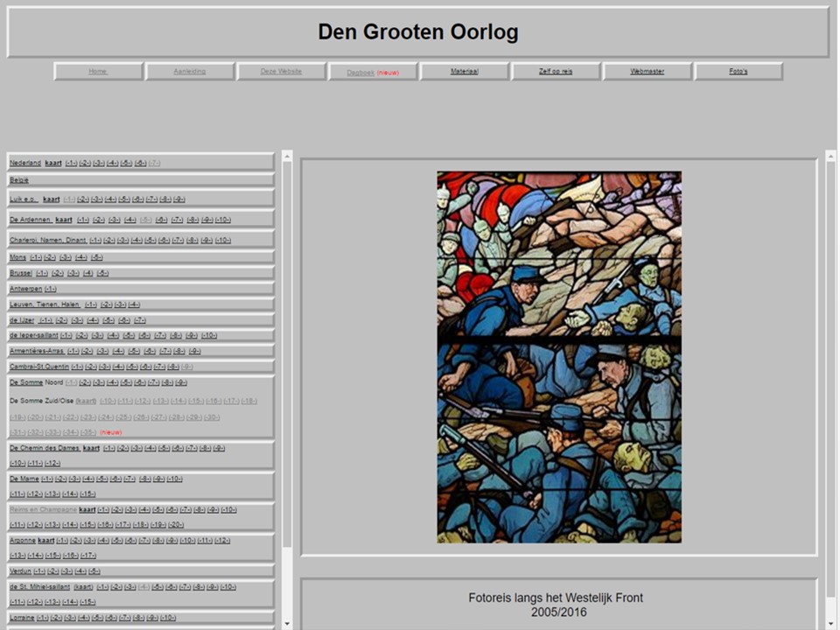Open the (kaart) link for de St. Mihiel-saillant
Screen dimensions: 840x630
click(x=84, y=586)
